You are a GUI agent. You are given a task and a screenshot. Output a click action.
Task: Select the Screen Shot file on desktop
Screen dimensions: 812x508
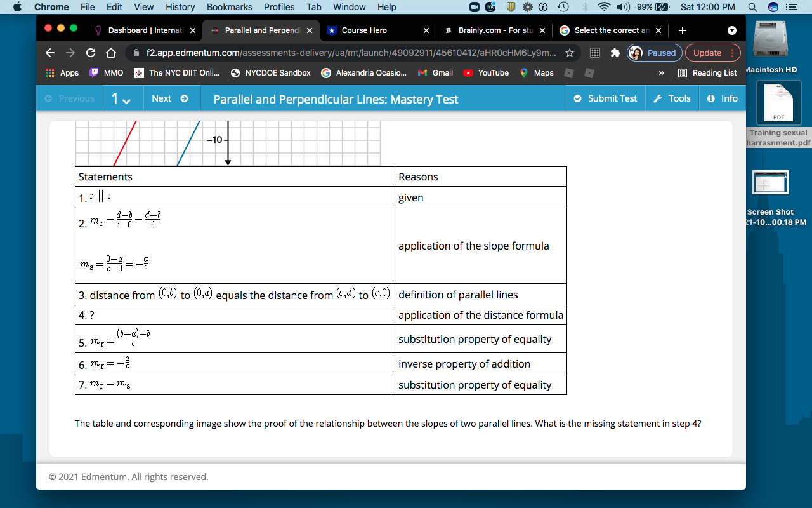tap(771, 198)
